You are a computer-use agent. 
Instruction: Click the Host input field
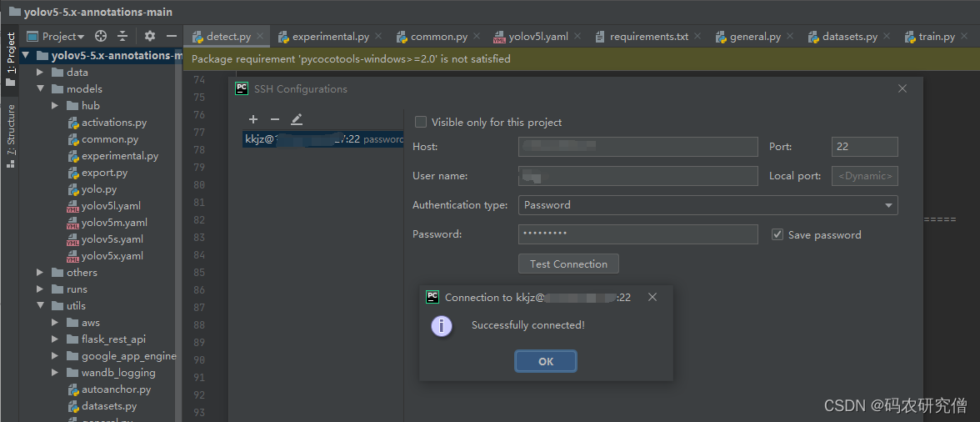pos(638,147)
